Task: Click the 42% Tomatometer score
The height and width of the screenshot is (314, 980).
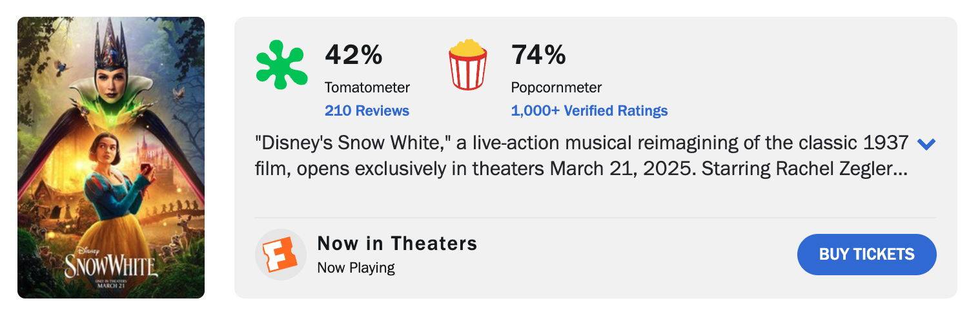Action: click(353, 55)
